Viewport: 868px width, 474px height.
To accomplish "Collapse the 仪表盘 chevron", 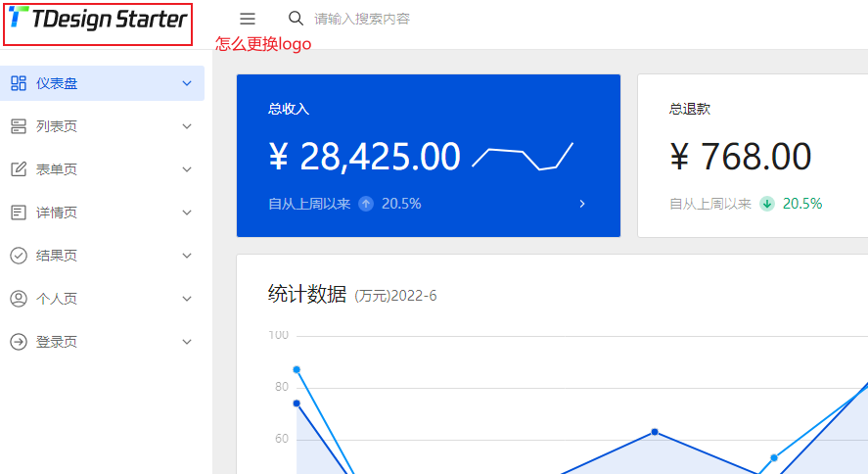I will point(187,83).
